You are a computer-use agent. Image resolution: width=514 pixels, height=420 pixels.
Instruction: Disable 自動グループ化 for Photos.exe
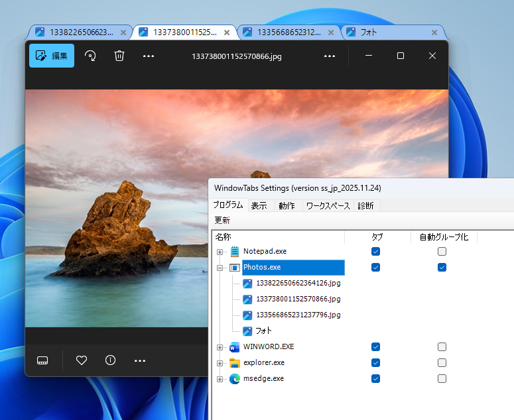pyautogui.click(x=442, y=268)
